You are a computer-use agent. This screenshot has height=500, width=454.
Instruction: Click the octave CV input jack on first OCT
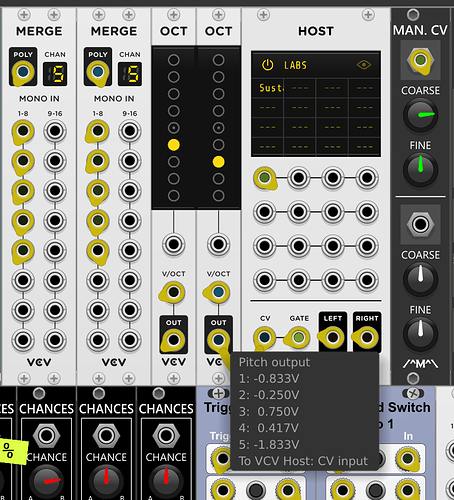click(174, 244)
